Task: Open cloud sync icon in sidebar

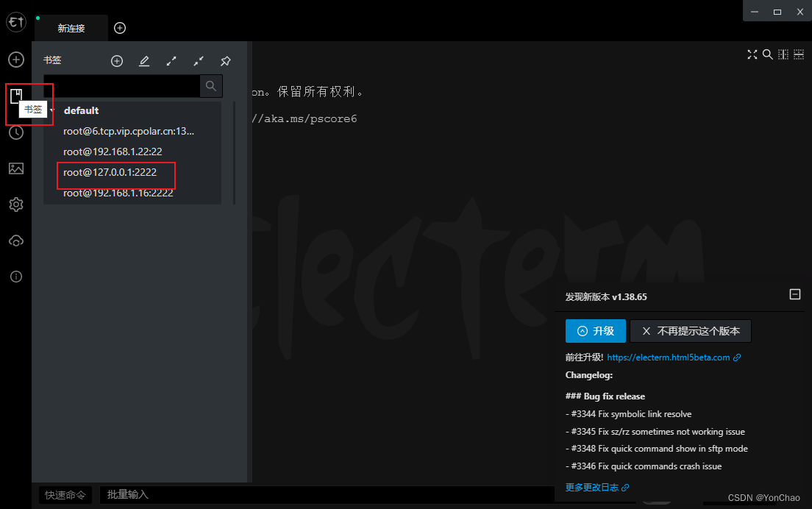Action: tap(16, 241)
